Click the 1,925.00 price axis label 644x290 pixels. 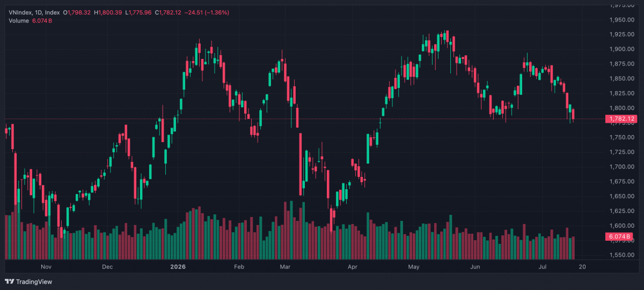point(621,34)
